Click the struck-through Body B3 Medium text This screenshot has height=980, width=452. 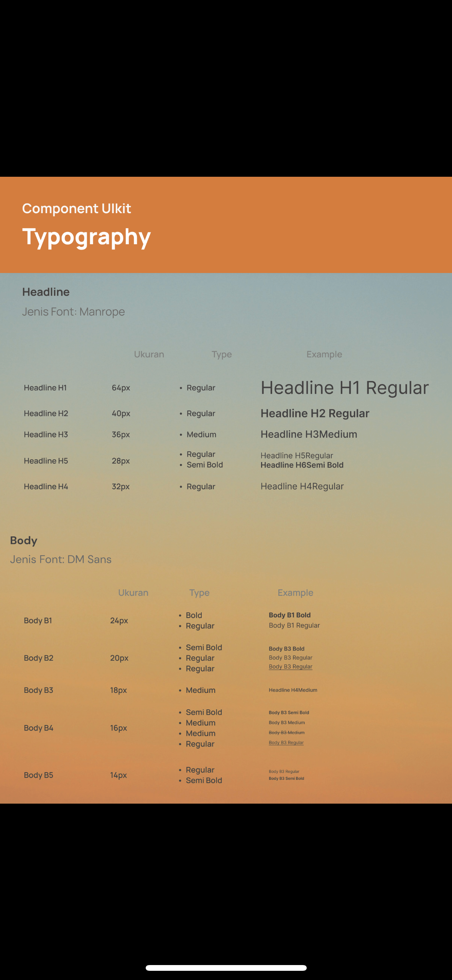[287, 733]
